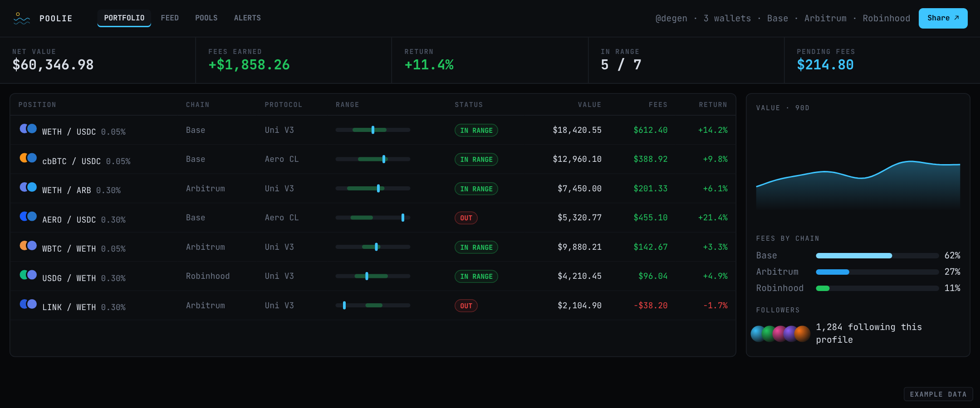Click the OUT status badge for LINK / WETH
The width and height of the screenshot is (980, 408).
466,306
